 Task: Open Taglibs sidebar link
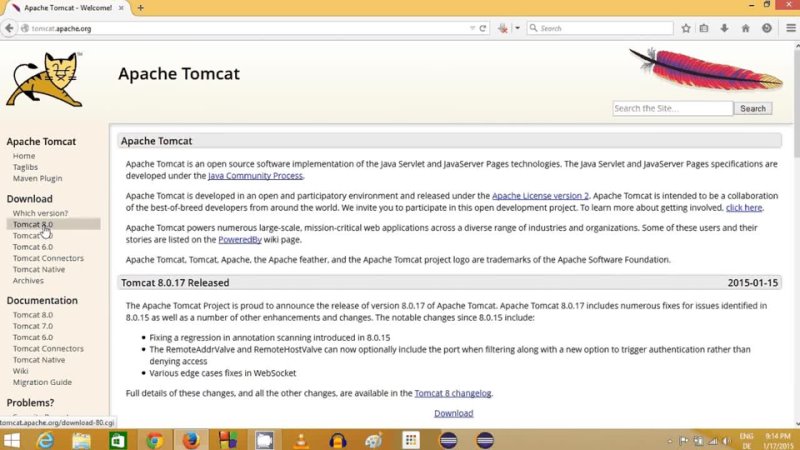click(x=25, y=167)
